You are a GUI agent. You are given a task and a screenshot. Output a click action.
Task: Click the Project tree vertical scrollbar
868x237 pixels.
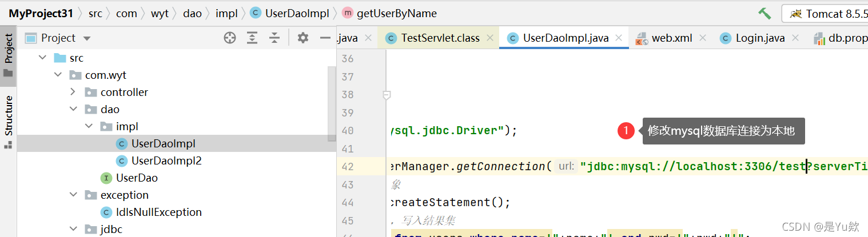pyautogui.click(x=332, y=104)
